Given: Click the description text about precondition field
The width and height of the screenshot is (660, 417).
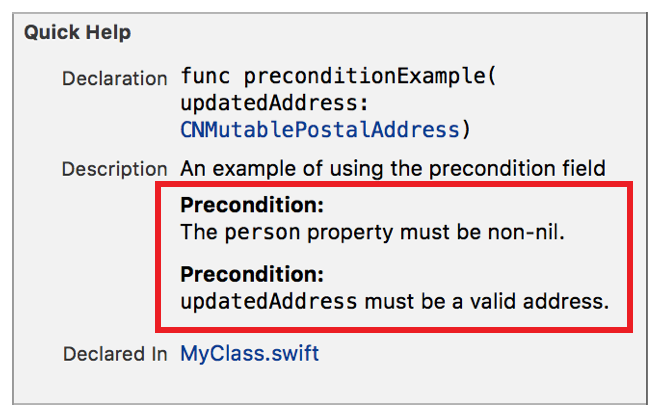Looking at the screenshot, I should tap(393, 169).
